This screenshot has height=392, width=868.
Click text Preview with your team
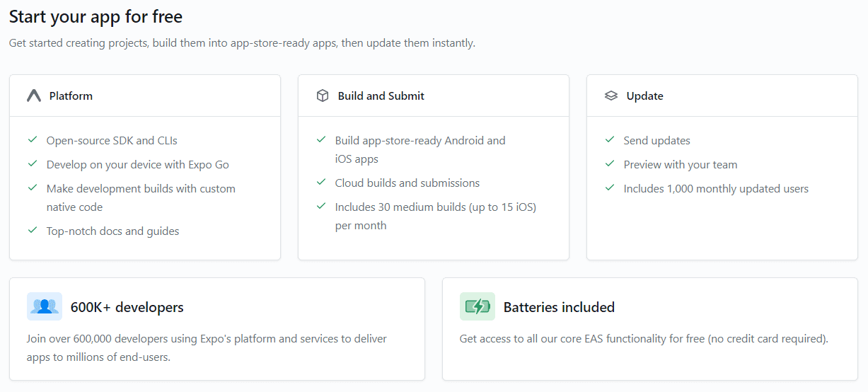click(681, 165)
